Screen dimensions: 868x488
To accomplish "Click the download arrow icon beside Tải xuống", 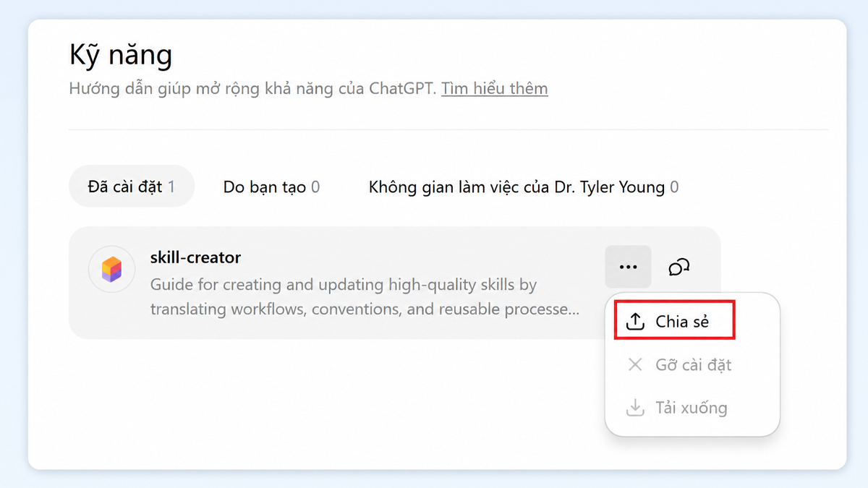I will pyautogui.click(x=634, y=408).
